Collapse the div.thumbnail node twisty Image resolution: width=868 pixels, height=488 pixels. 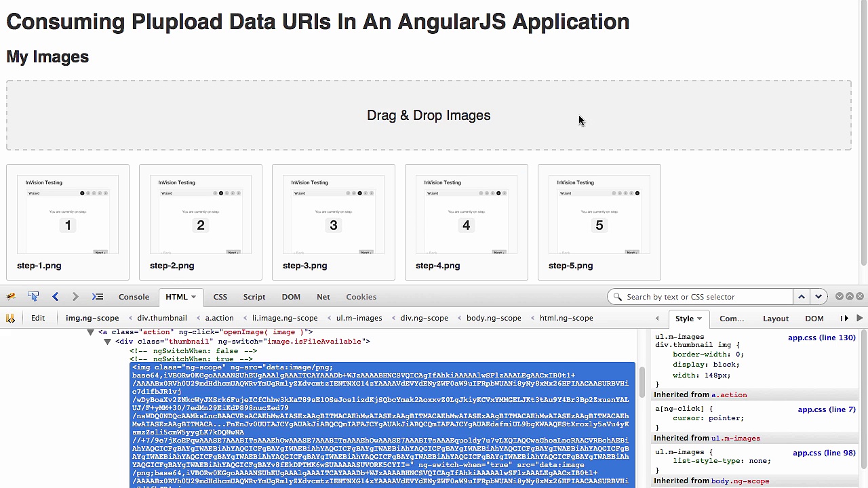(x=107, y=342)
